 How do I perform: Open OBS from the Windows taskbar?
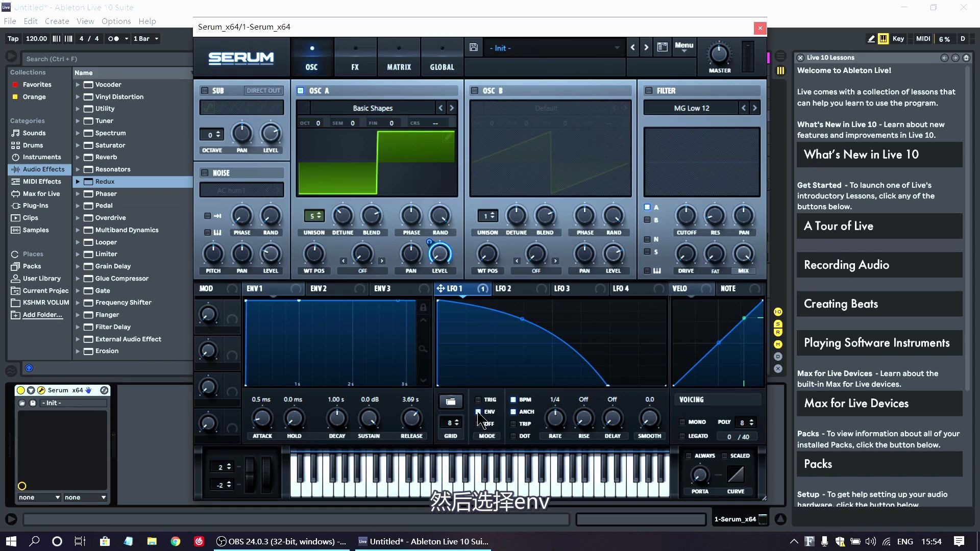point(281,541)
